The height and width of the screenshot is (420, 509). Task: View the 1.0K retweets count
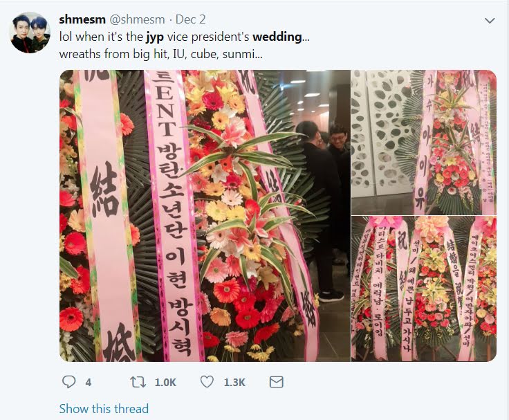click(165, 383)
